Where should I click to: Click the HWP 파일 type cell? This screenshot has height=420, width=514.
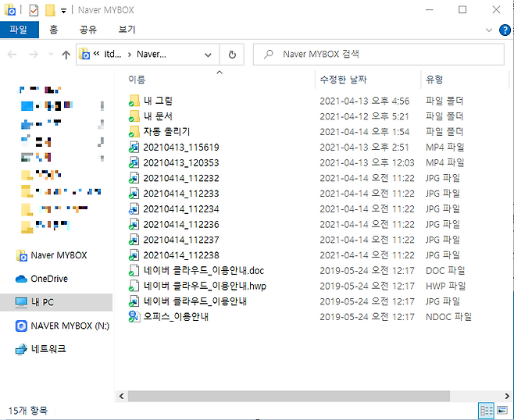[x=445, y=286]
